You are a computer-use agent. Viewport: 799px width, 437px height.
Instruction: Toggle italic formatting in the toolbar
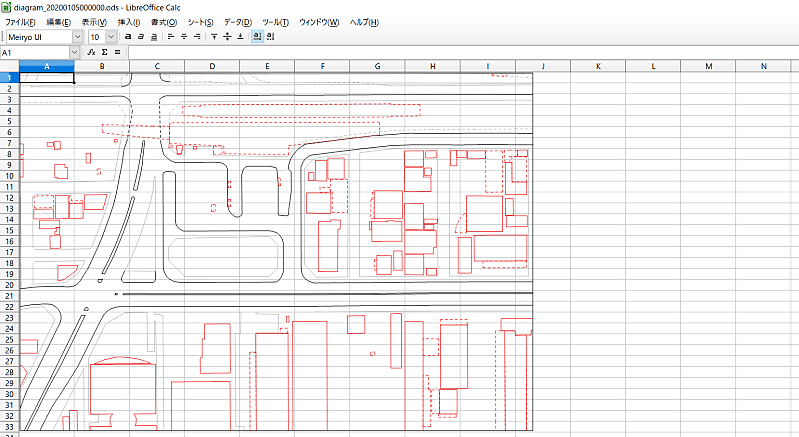click(141, 37)
